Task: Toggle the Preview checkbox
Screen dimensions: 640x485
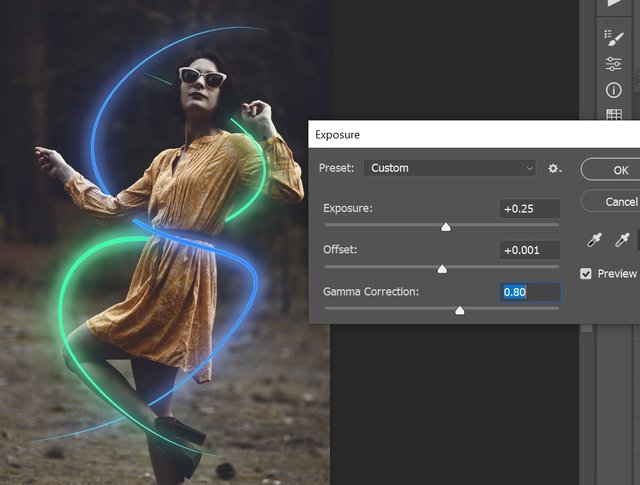Action: click(x=586, y=274)
